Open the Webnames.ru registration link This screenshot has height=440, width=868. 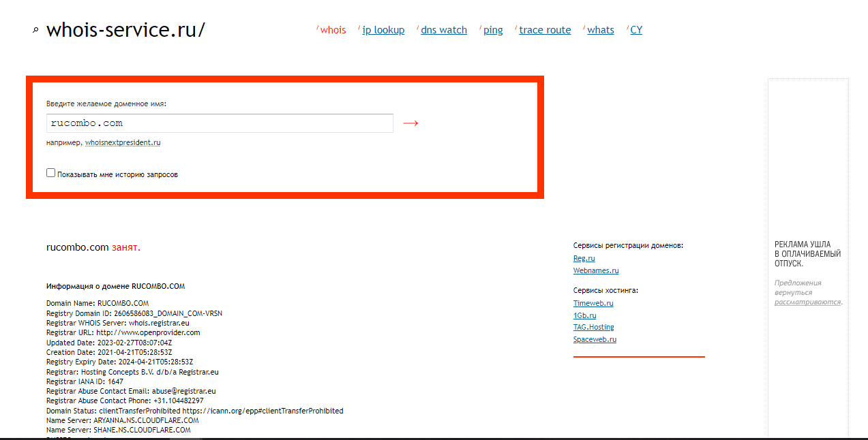(596, 271)
